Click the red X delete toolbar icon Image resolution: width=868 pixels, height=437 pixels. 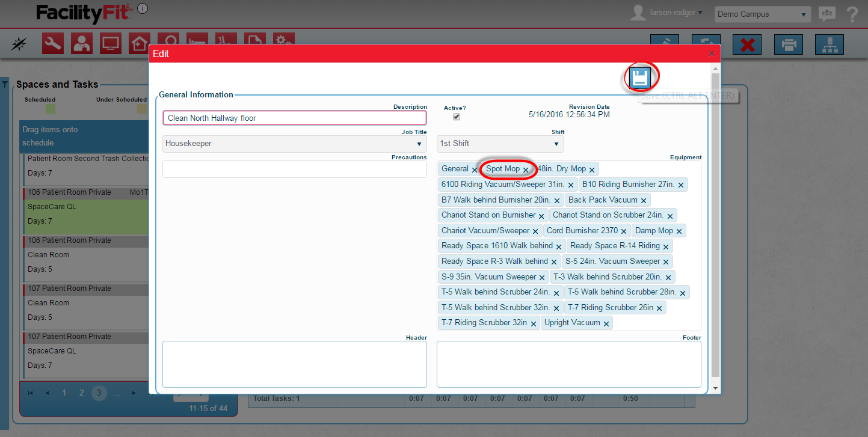click(x=747, y=44)
